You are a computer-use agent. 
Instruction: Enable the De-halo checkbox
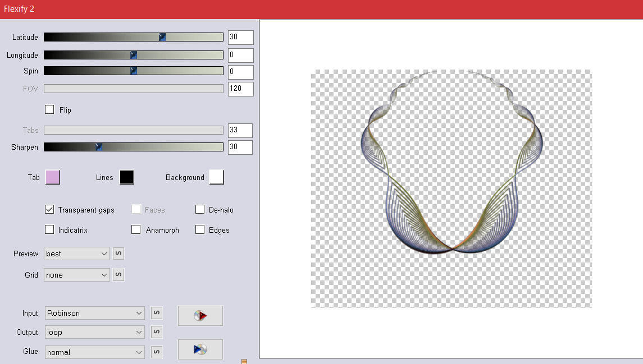click(x=200, y=210)
